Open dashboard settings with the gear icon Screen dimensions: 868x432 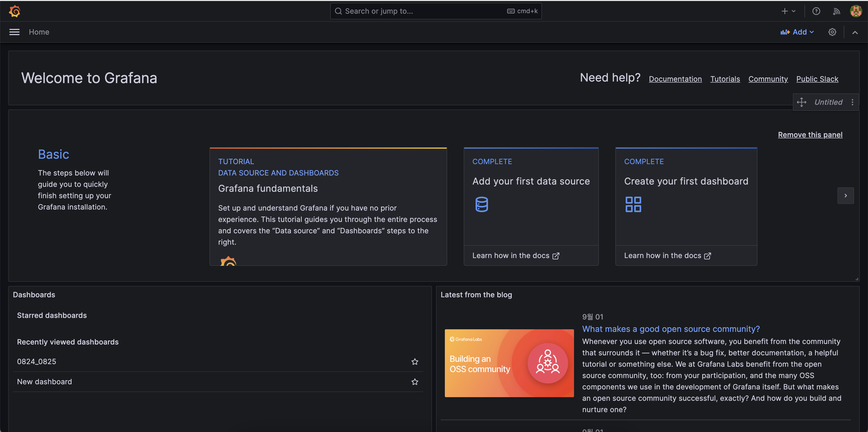click(832, 32)
